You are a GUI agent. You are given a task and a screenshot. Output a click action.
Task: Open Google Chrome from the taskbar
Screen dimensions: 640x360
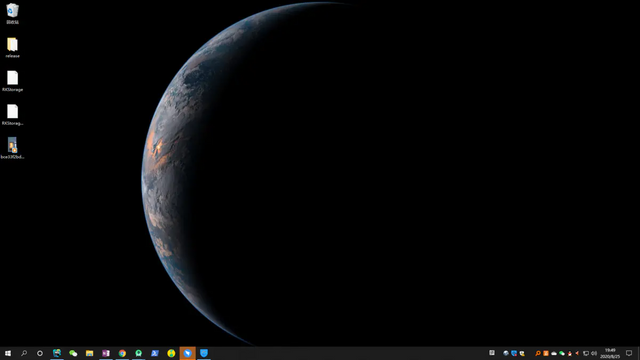[122, 353]
